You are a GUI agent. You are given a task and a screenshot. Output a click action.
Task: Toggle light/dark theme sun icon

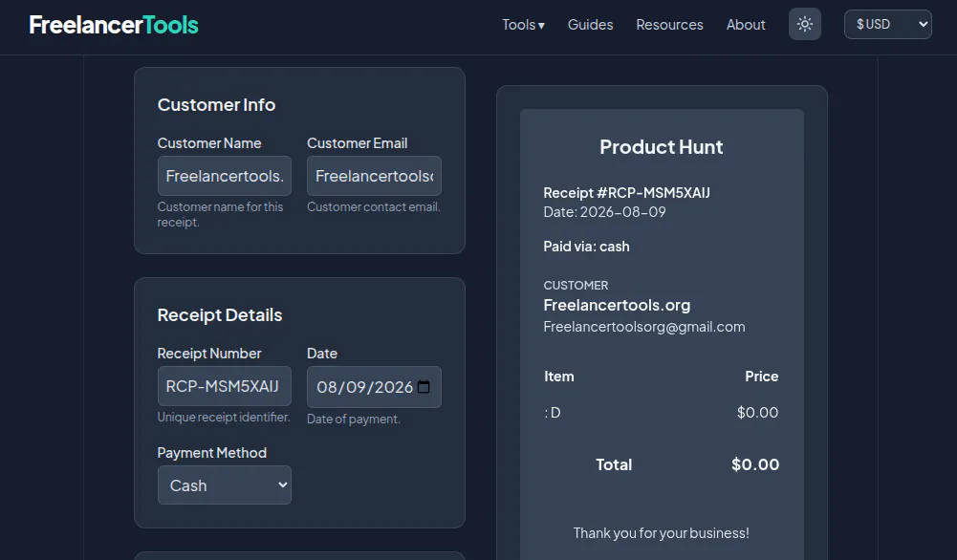coord(804,25)
